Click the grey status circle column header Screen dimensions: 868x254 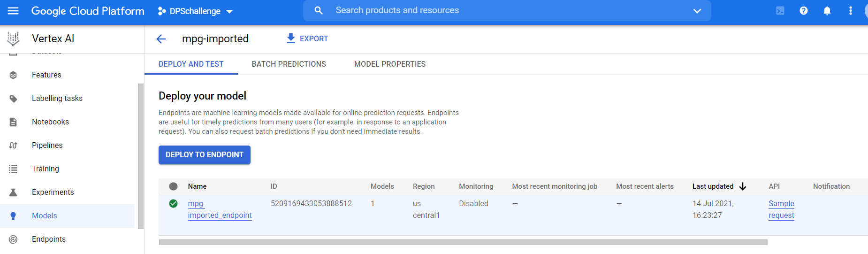click(x=173, y=186)
